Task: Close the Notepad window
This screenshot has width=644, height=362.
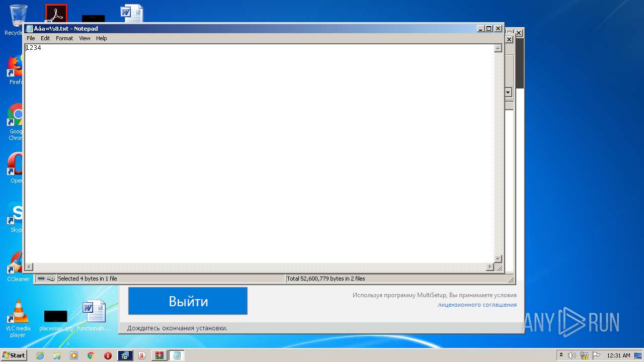Action: 498,29
